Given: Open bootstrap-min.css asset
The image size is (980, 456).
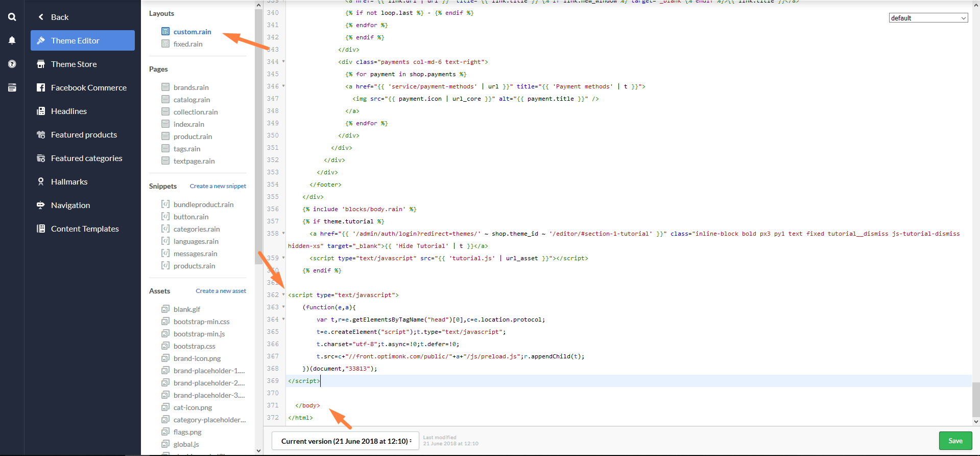Looking at the screenshot, I should 201,322.
